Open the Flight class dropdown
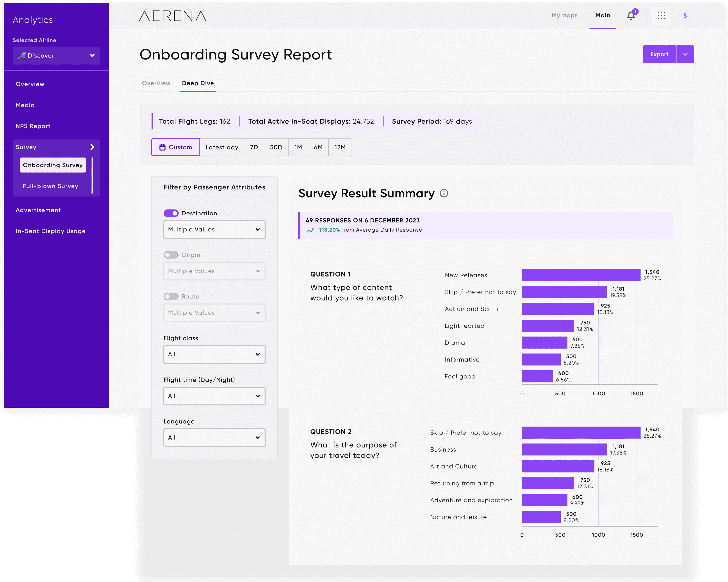The height and width of the screenshot is (582, 728). click(x=214, y=354)
